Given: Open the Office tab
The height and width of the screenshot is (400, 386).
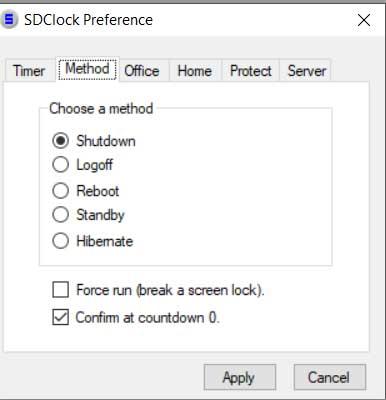Looking at the screenshot, I should tap(142, 71).
